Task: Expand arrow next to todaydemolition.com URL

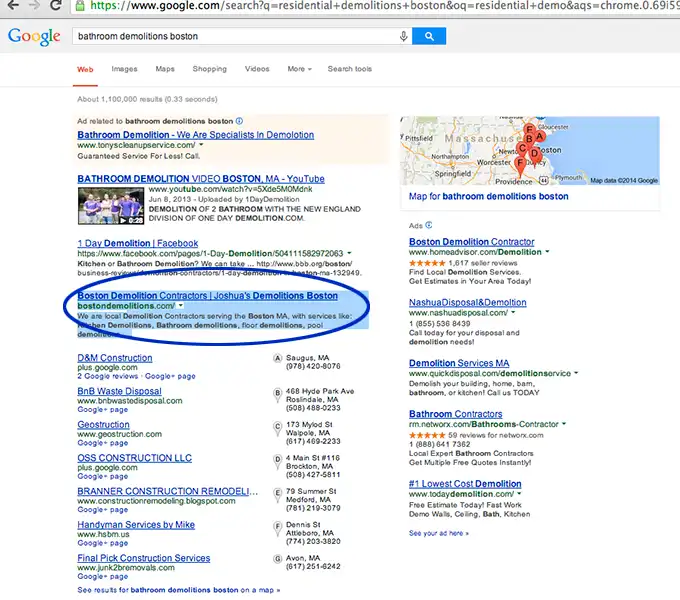Action: click(x=519, y=493)
